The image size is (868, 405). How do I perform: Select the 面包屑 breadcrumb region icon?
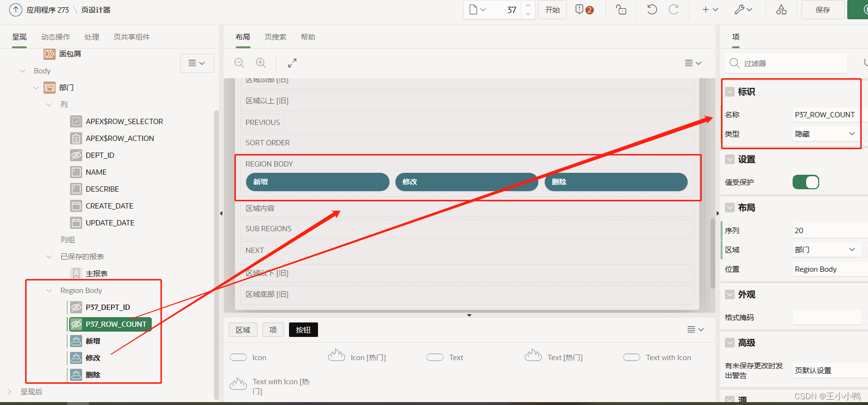[49, 54]
